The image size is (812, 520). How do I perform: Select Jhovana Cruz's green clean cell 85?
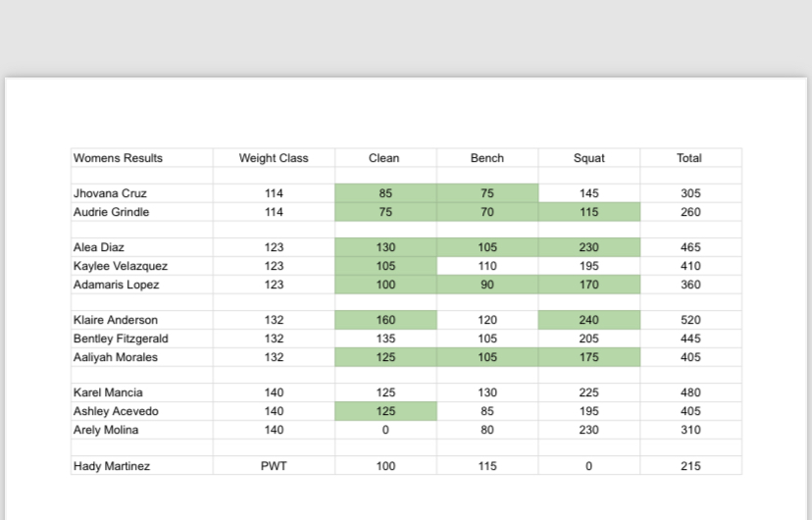tap(385, 193)
